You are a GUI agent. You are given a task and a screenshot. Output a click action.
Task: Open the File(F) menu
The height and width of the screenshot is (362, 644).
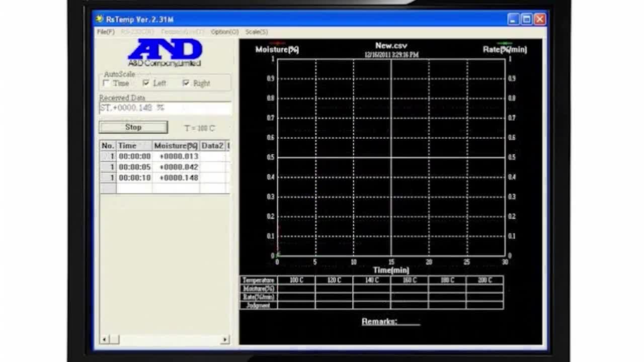pos(106,32)
